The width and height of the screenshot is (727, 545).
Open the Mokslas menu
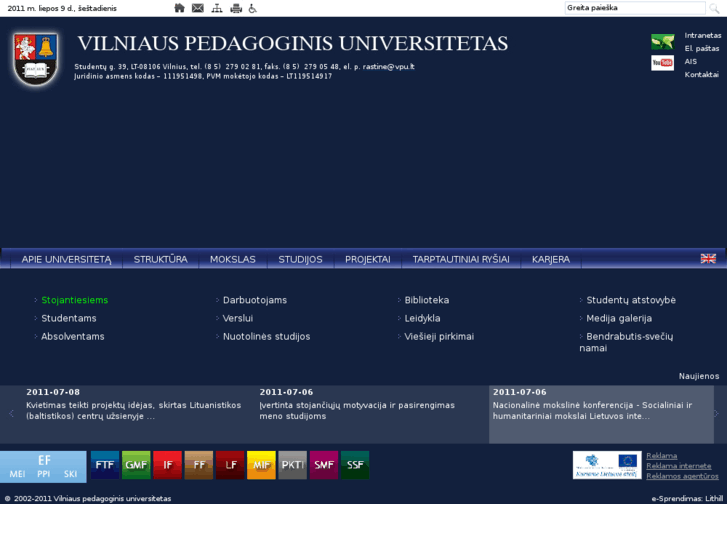(x=233, y=259)
